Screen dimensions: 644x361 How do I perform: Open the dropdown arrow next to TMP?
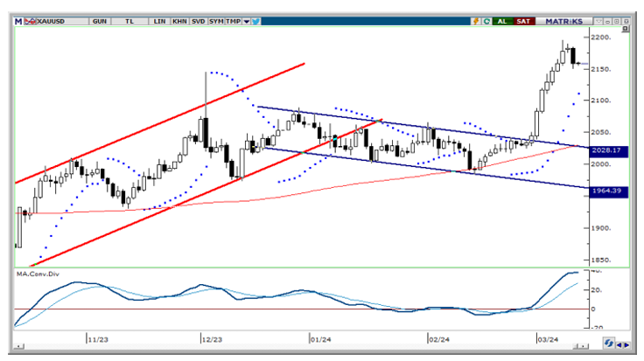(246, 20)
